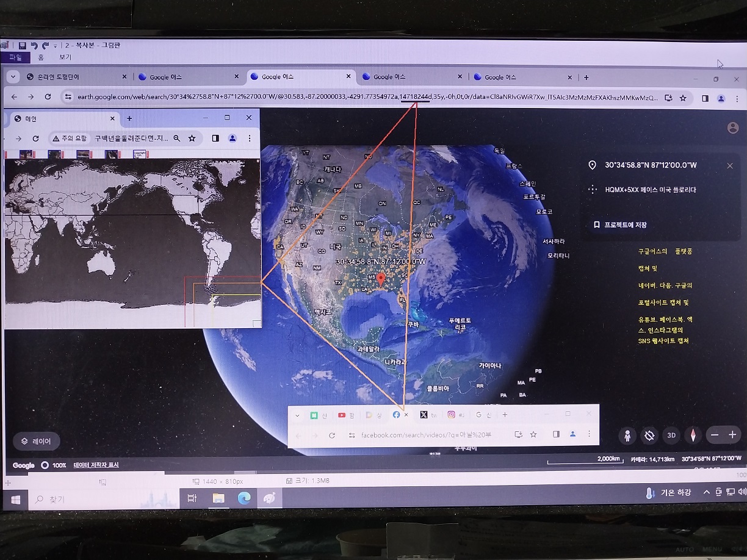
Task: Open Chrome menu in the 메인 window
Action: point(250,138)
